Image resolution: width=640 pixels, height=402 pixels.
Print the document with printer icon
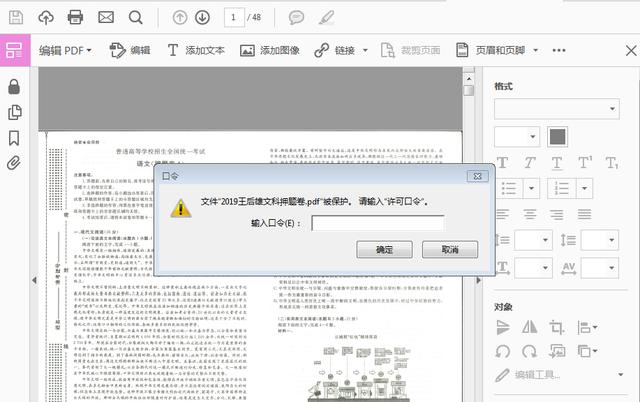(x=75, y=18)
